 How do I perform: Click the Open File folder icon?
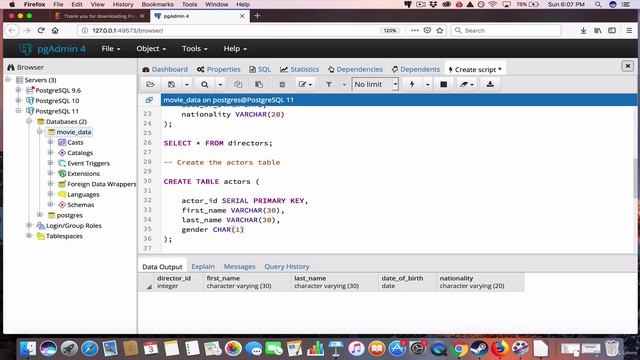pos(150,84)
